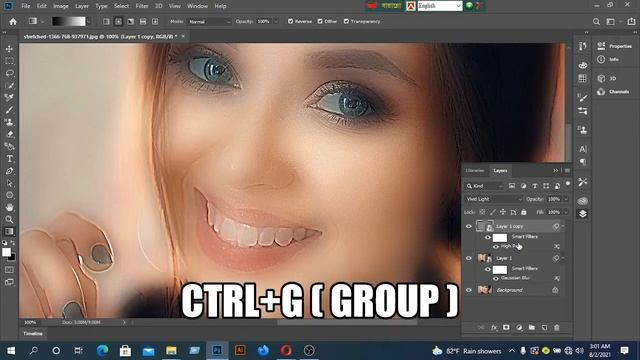Open the gradient Mode Normal dropdown

[x=209, y=21]
